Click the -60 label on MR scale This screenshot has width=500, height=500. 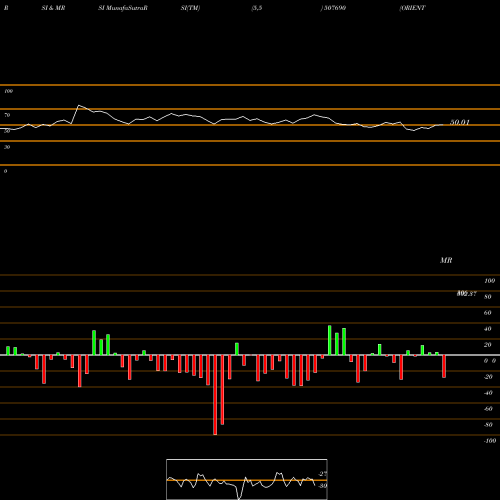click(488, 409)
